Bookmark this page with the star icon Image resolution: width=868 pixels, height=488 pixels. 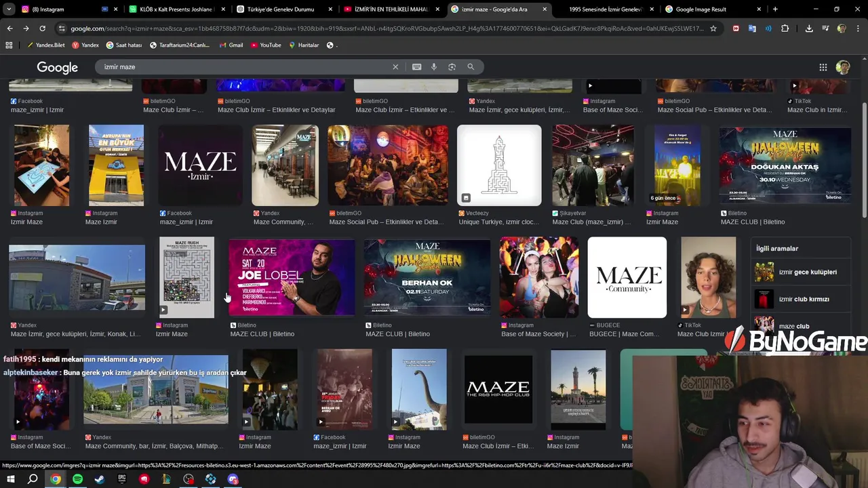tap(713, 28)
